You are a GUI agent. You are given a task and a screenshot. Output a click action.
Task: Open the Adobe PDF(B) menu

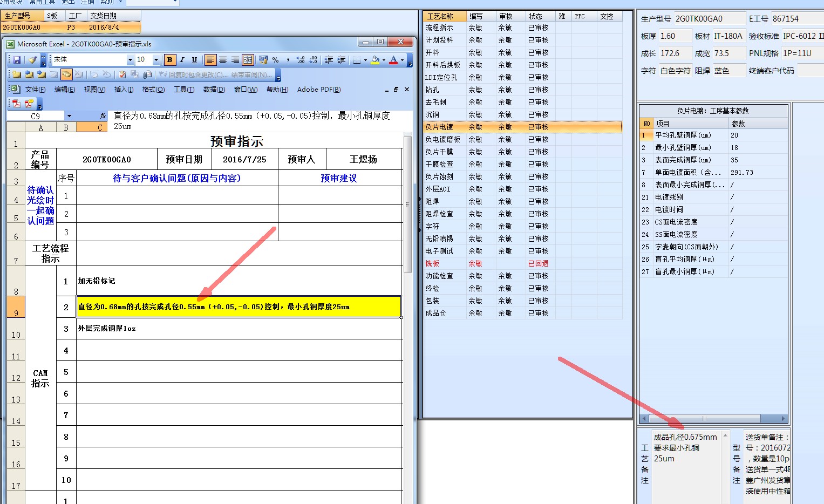(319, 90)
